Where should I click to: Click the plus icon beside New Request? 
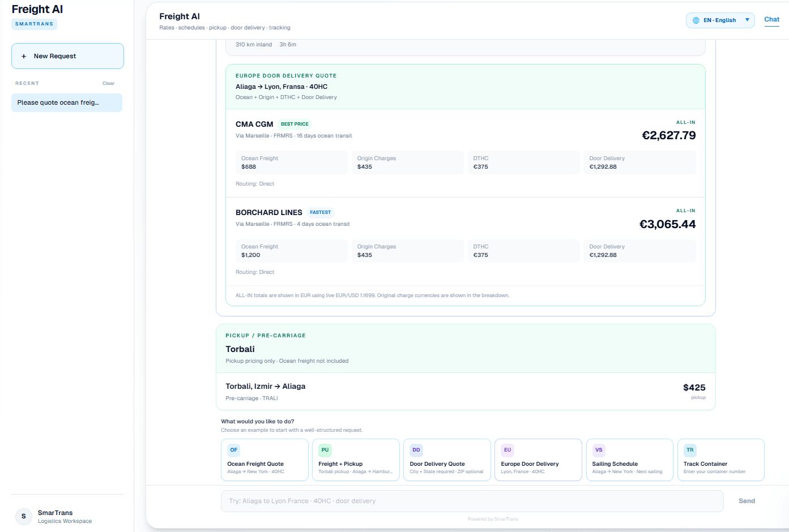(24, 57)
